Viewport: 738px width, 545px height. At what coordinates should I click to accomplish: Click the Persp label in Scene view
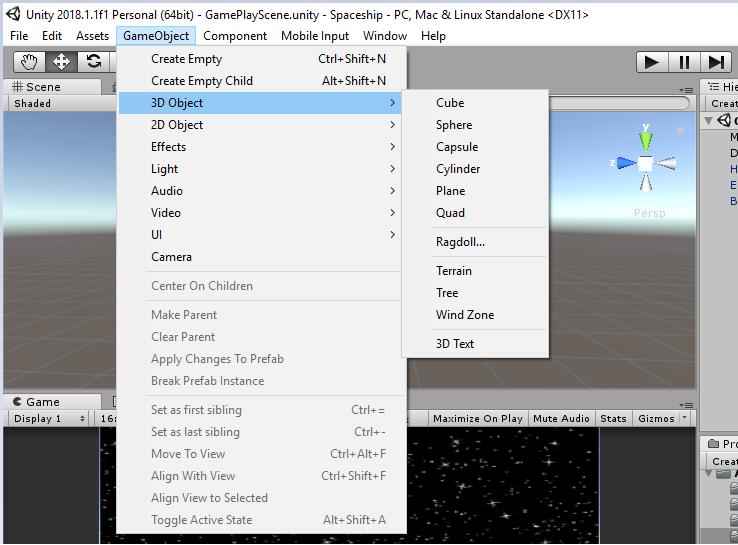pos(650,213)
